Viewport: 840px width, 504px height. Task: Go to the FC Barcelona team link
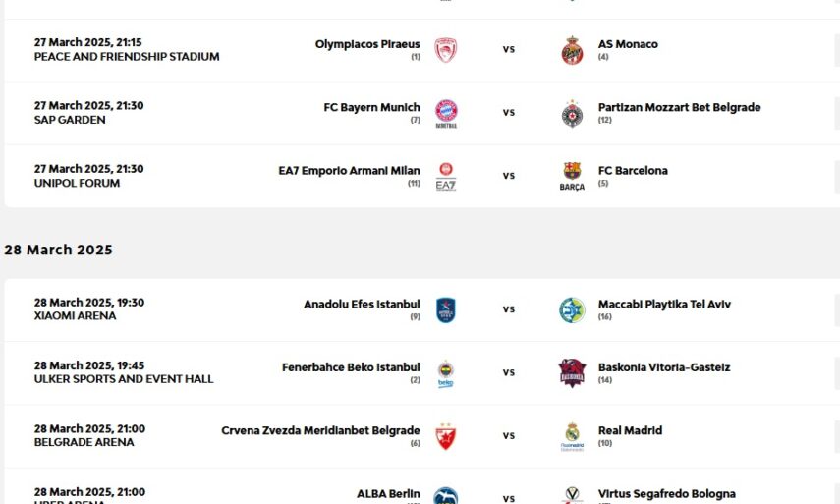[x=633, y=171]
